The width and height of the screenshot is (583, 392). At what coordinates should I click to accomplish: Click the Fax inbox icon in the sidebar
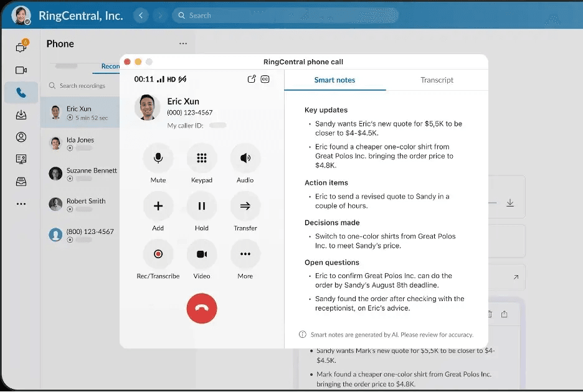(x=21, y=180)
